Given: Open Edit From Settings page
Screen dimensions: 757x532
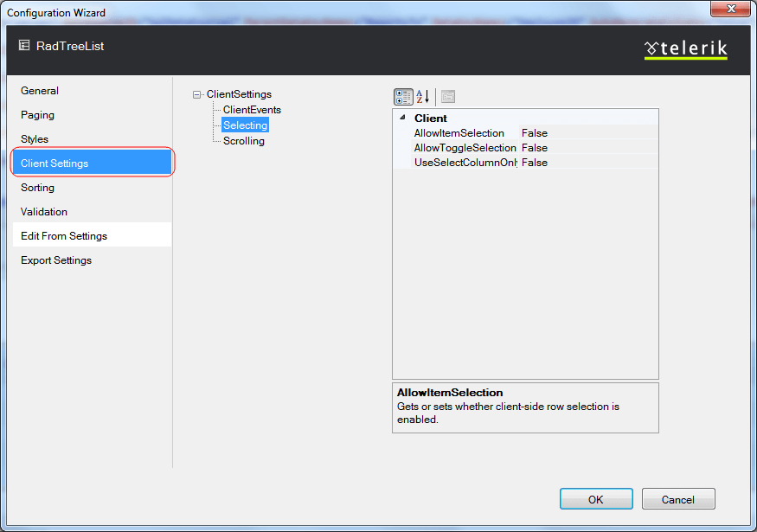Looking at the screenshot, I should 93,235.
